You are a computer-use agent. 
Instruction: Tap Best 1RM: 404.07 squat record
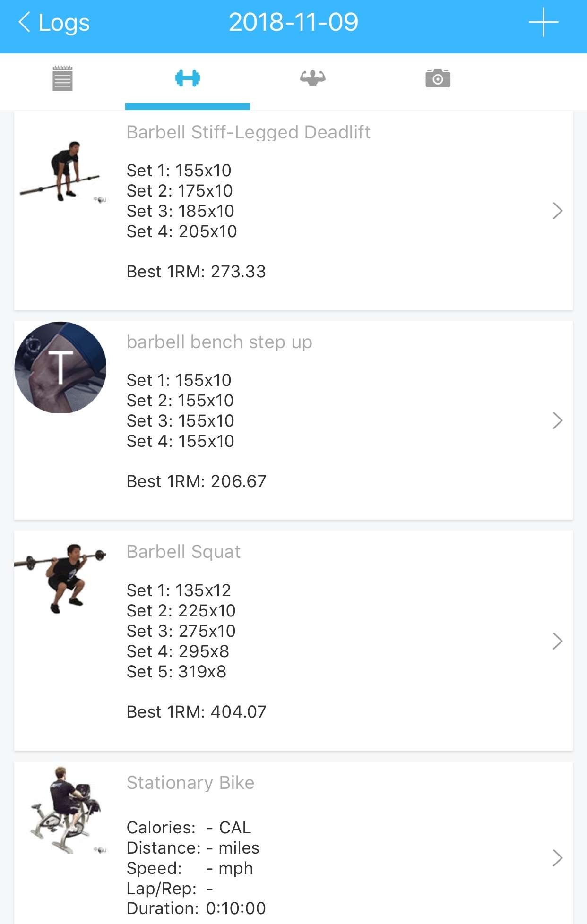196,712
